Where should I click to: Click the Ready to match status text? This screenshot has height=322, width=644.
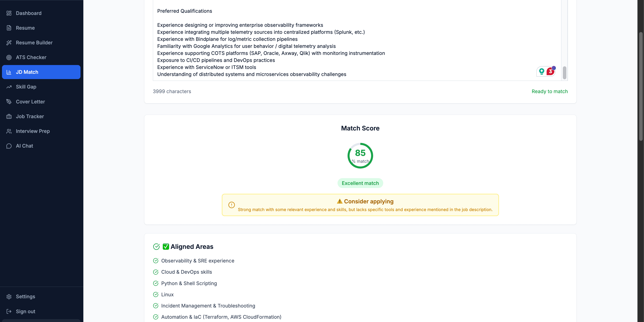coord(549,91)
